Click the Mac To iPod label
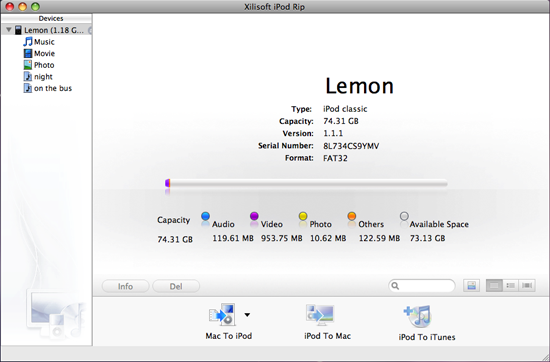The width and height of the screenshot is (550, 362). point(229,336)
